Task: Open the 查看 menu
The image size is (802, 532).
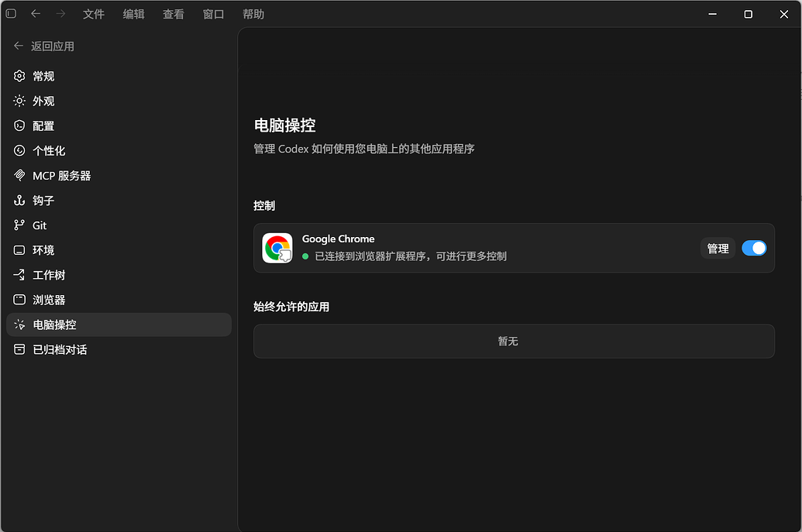Action: pos(174,14)
